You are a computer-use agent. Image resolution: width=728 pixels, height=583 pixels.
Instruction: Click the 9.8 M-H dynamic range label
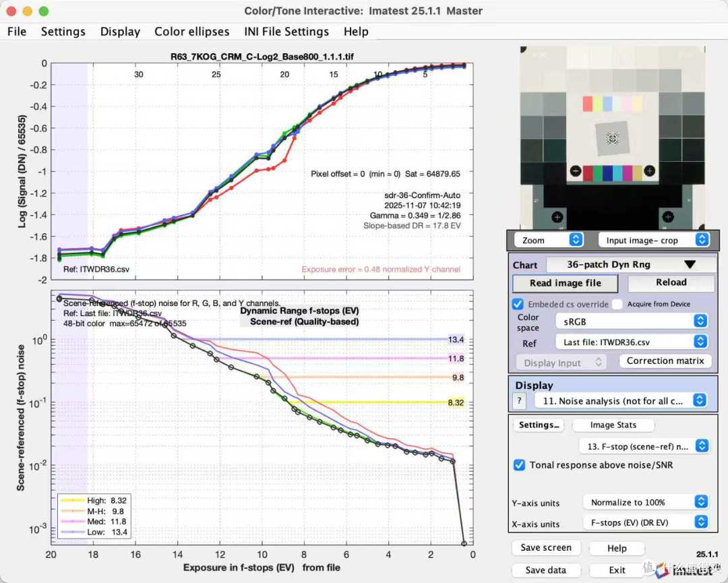coord(457,377)
